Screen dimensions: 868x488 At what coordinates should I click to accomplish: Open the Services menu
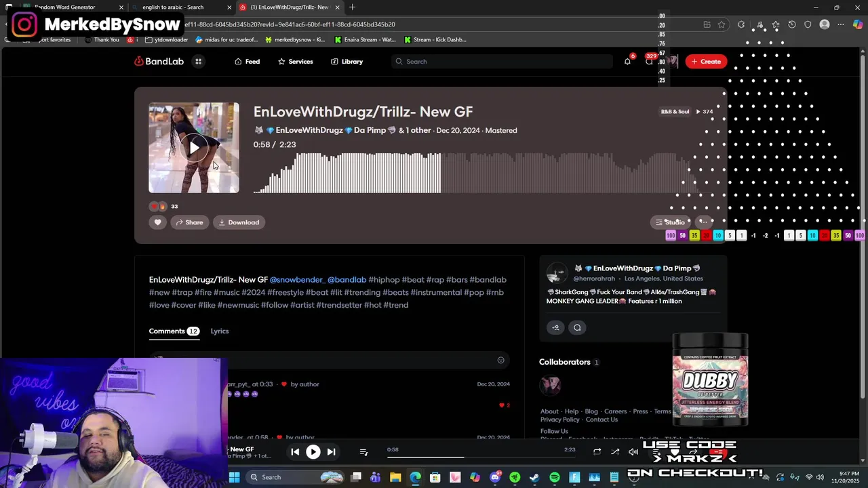(296, 61)
